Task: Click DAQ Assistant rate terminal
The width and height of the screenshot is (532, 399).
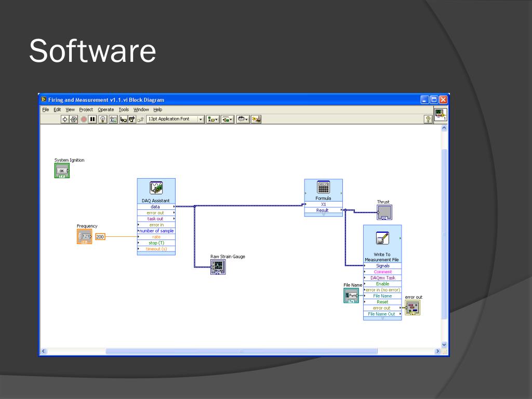Action: pos(156,237)
